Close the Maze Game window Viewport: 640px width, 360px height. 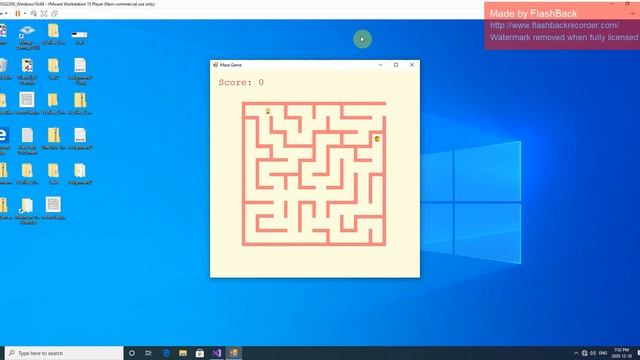(x=412, y=65)
